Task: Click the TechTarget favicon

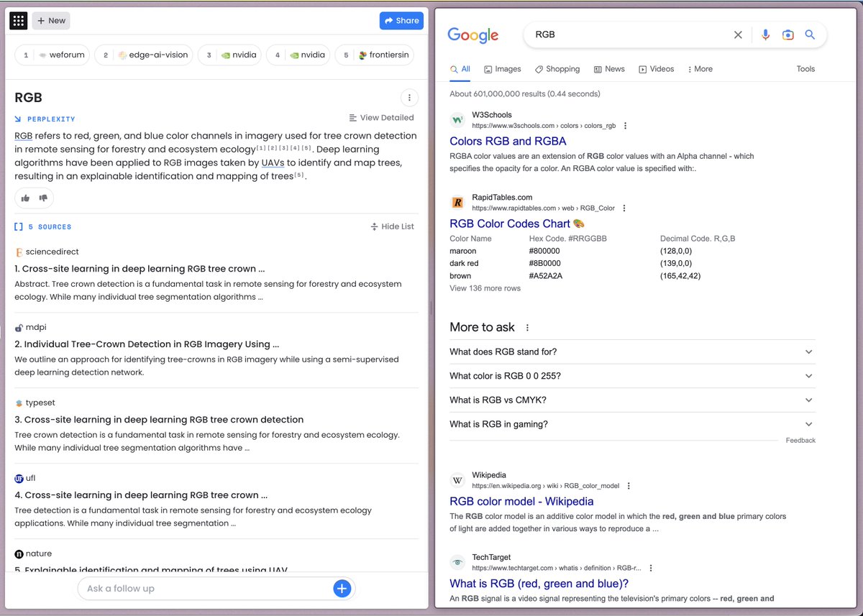Action: pos(457,562)
